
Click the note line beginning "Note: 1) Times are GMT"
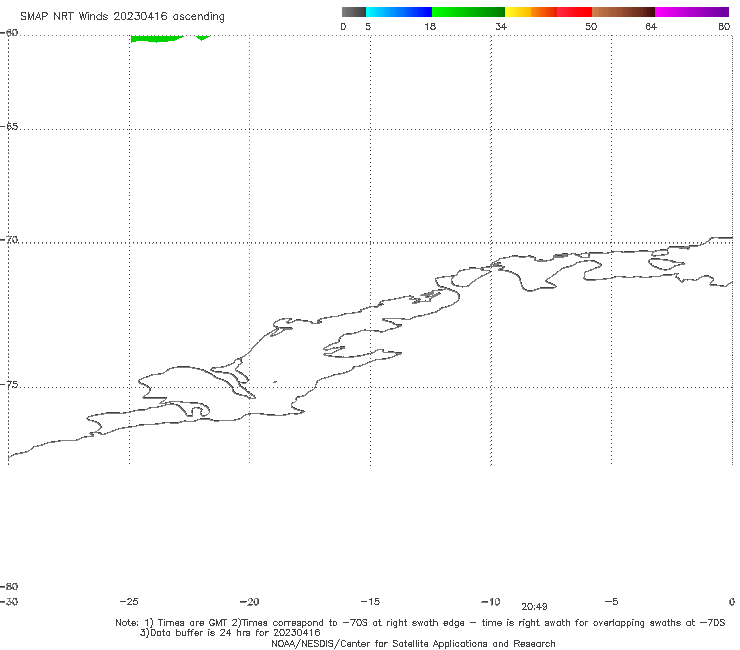point(420,623)
